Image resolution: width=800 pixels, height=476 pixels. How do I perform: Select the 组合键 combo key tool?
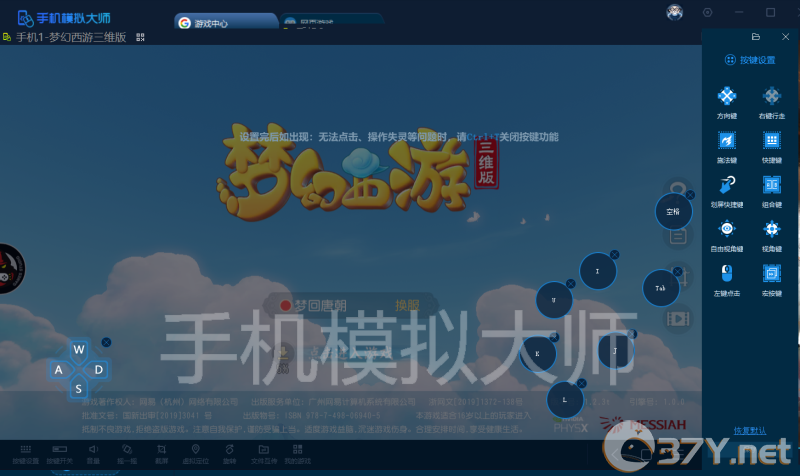point(771,191)
